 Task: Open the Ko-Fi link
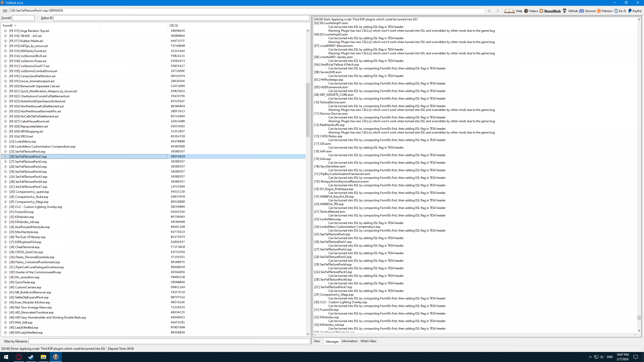click(x=620, y=11)
